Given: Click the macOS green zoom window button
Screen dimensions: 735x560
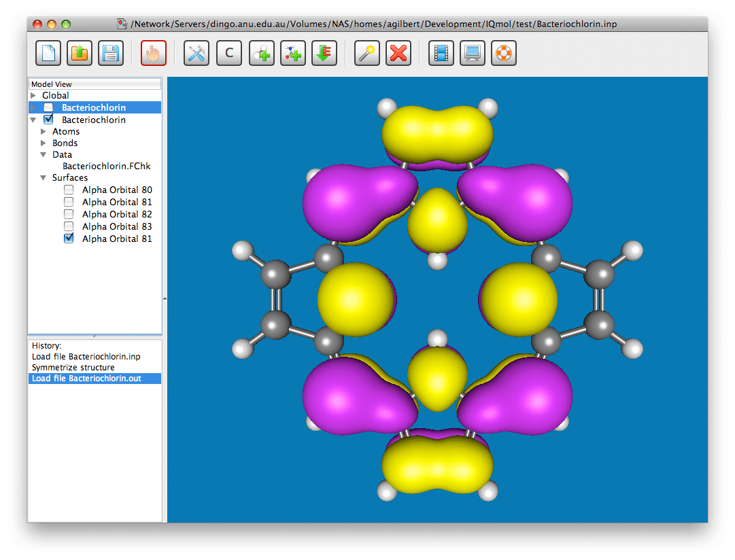Looking at the screenshot, I should [x=66, y=24].
